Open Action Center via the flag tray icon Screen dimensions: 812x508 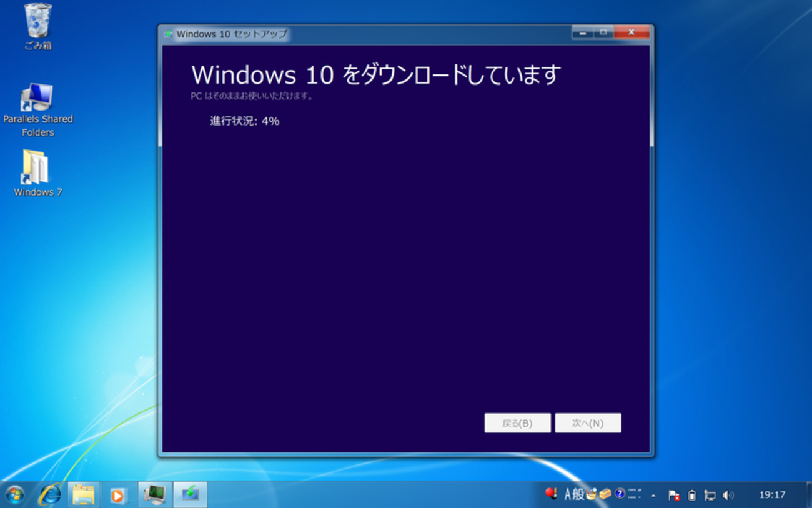coord(675,495)
